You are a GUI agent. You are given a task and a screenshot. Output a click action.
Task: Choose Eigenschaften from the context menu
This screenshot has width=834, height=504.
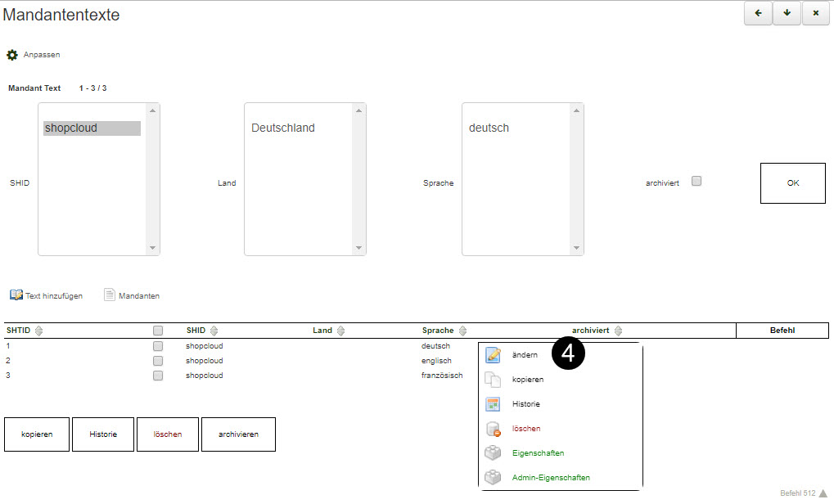coord(538,453)
